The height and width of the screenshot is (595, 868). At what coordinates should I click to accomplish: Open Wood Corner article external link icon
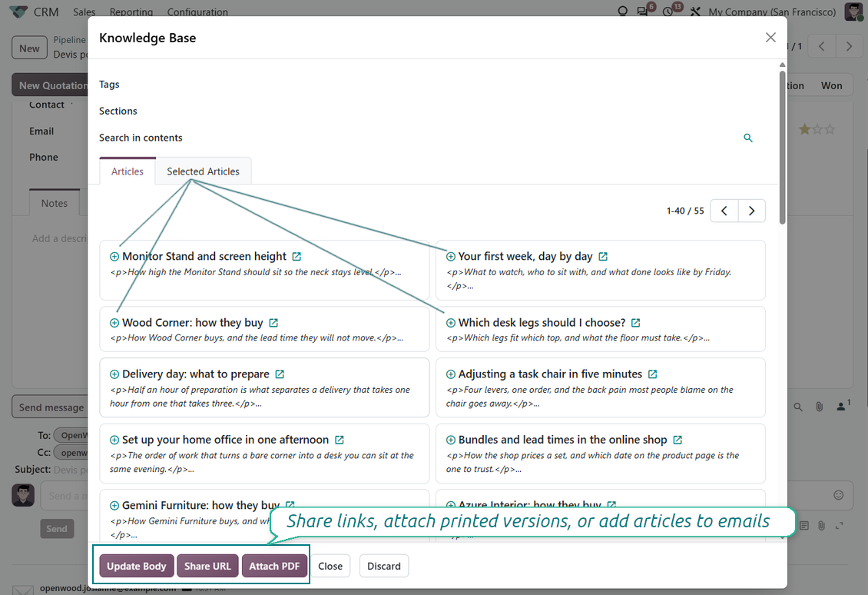tap(273, 323)
